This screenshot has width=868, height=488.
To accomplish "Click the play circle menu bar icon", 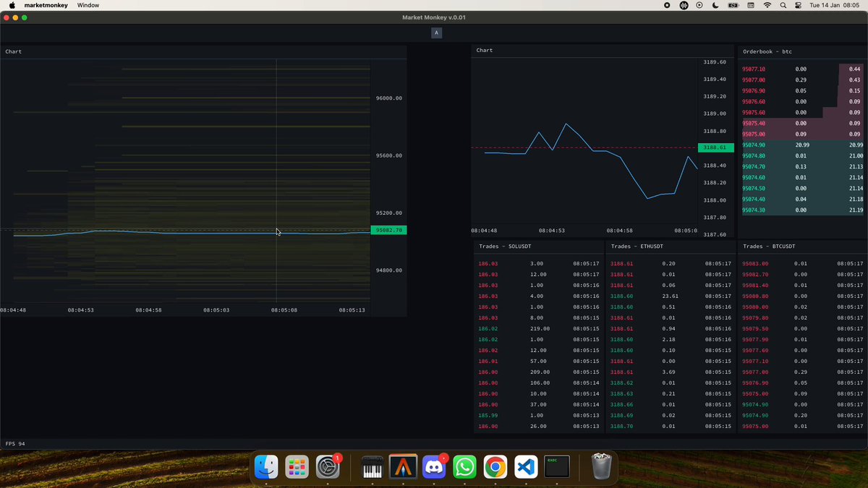I will pos(699,5).
